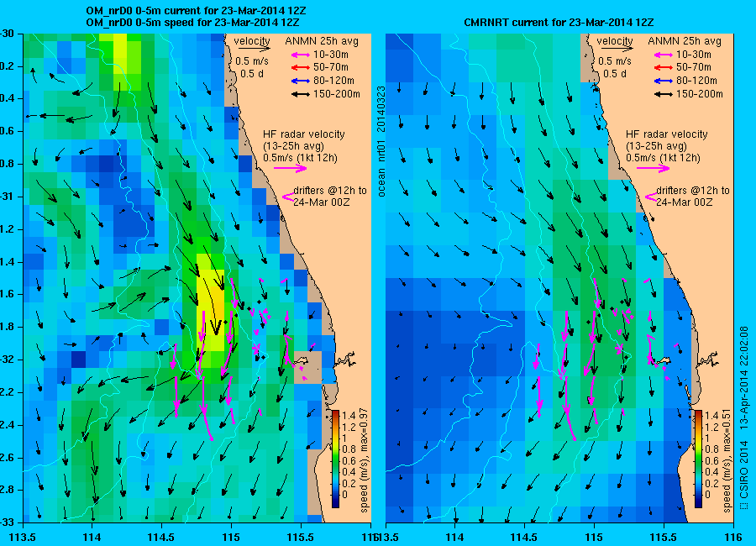Click the '115' longitude tick under right map
The image size is (756, 546).
[x=594, y=537]
